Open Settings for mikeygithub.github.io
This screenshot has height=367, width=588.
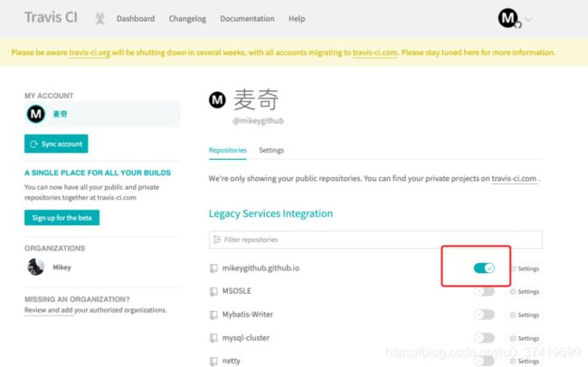[x=525, y=268]
